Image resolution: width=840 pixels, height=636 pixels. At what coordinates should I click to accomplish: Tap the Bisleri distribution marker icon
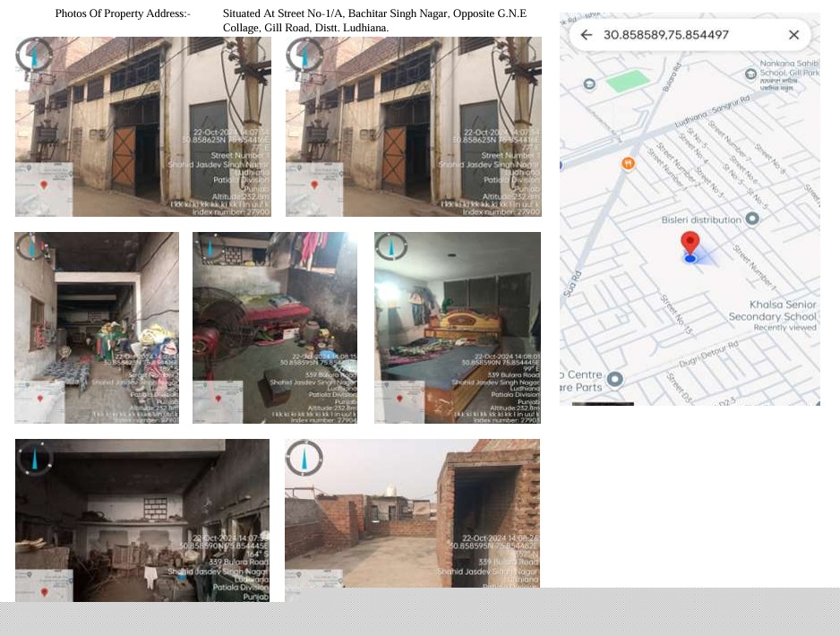[x=752, y=219]
